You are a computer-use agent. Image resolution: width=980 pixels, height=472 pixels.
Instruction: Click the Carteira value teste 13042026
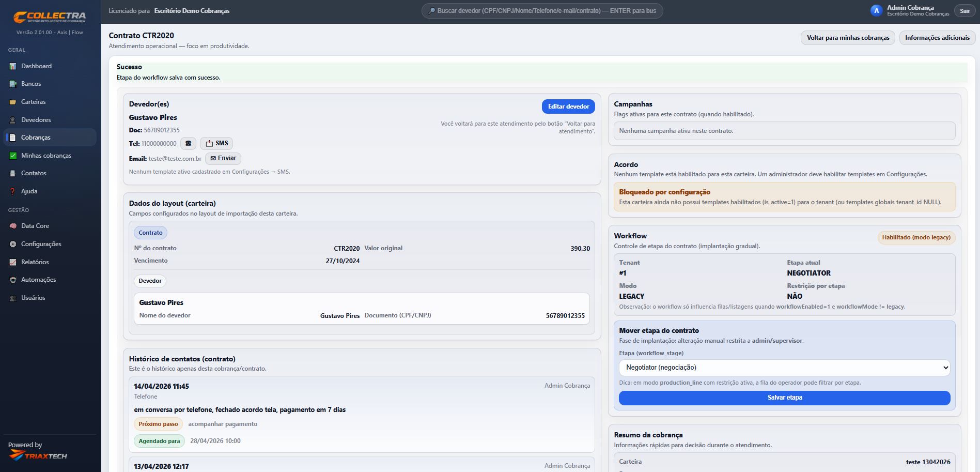tap(928, 462)
